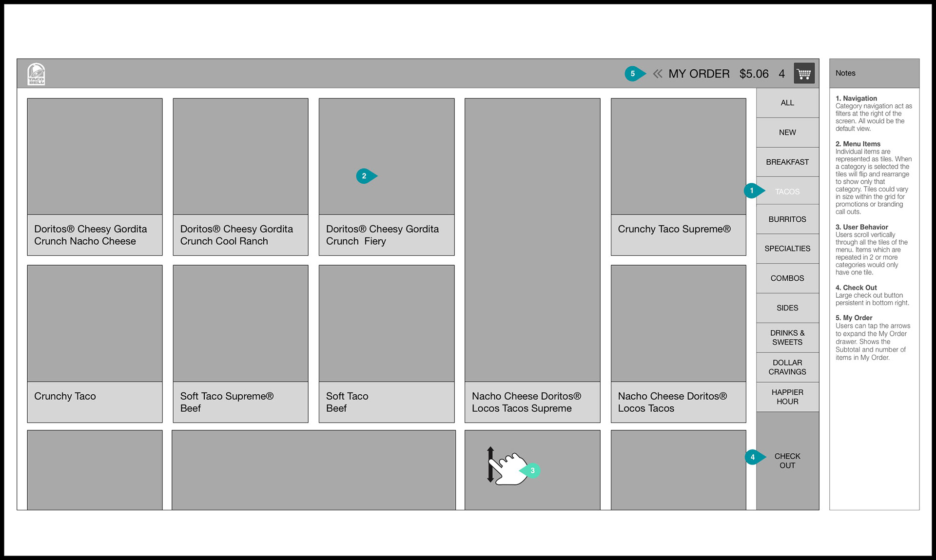Open Doritos Cheesy Gordita Crunch Cool Ranch tile
The width and height of the screenshot is (936, 560).
(x=240, y=177)
